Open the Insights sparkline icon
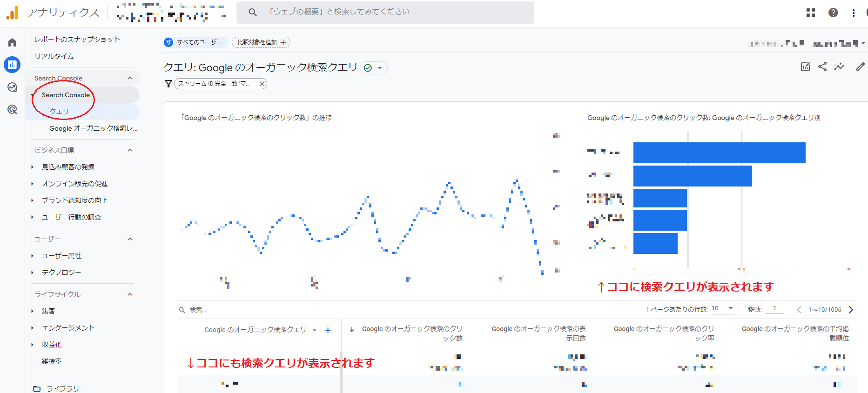Image resolution: width=868 pixels, height=393 pixels. click(x=839, y=67)
